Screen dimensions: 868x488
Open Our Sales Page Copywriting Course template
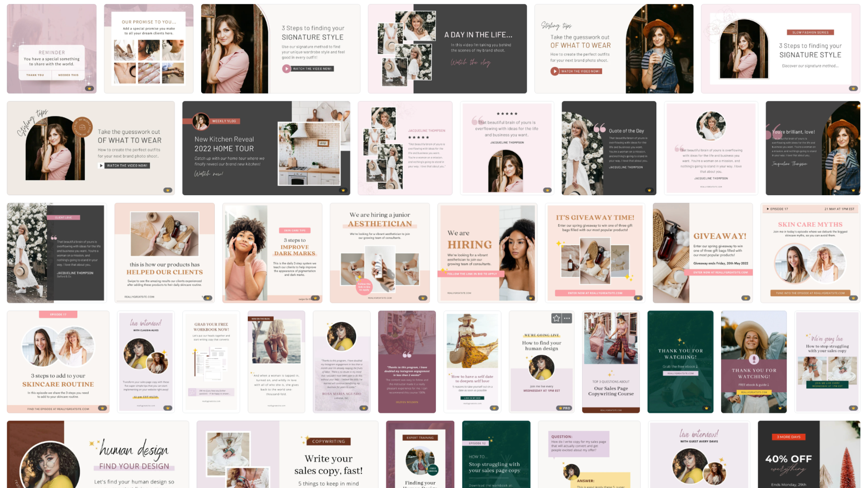pos(611,361)
